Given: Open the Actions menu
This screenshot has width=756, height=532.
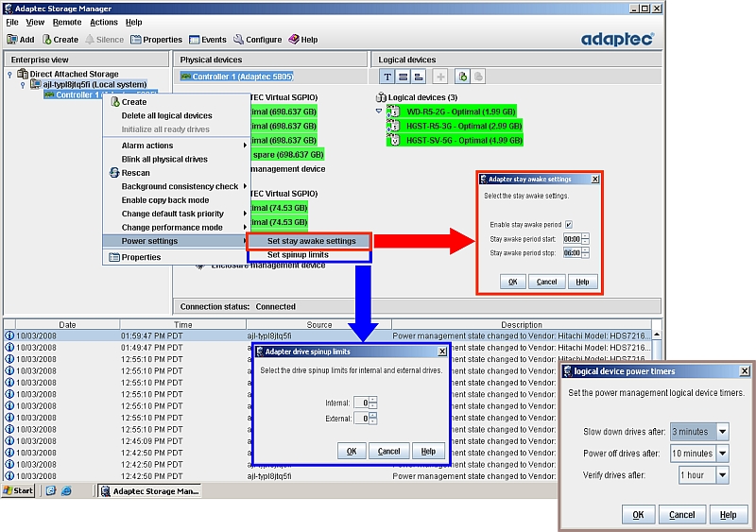Looking at the screenshot, I should 104,22.
